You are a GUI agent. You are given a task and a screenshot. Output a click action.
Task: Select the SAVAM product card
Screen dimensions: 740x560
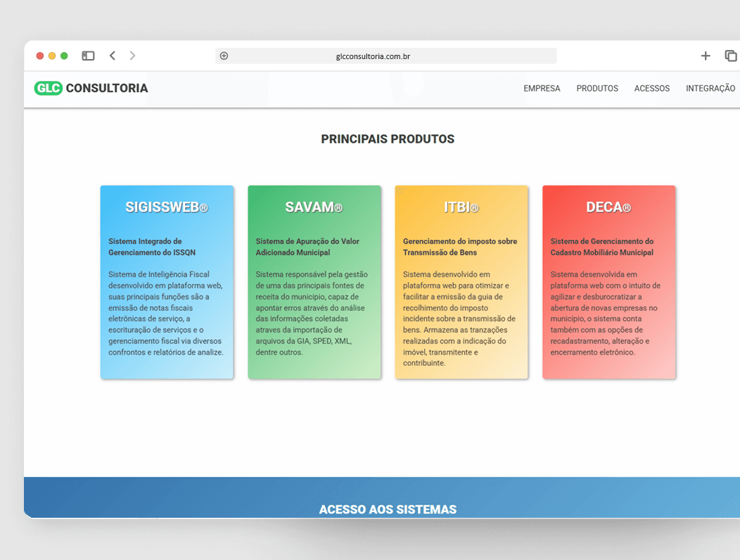314,281
